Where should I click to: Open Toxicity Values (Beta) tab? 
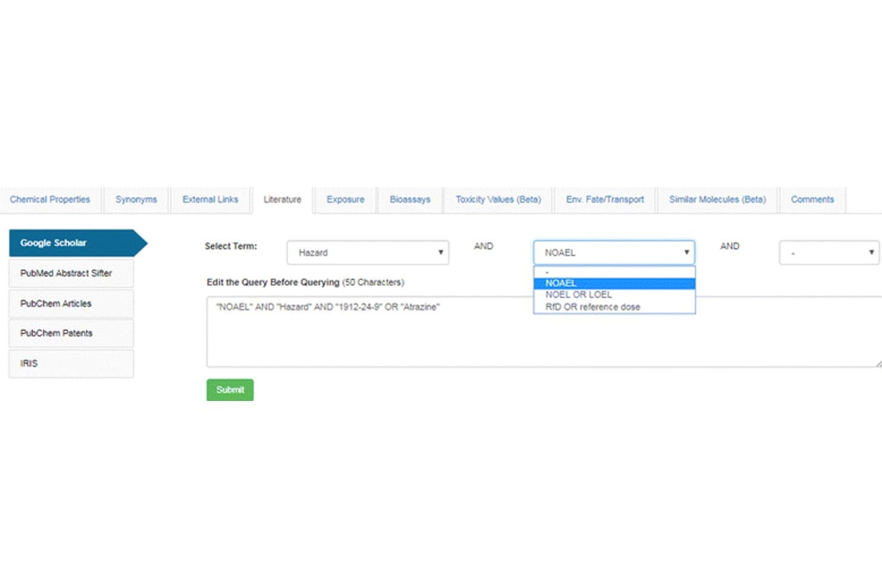pos(498,200)
